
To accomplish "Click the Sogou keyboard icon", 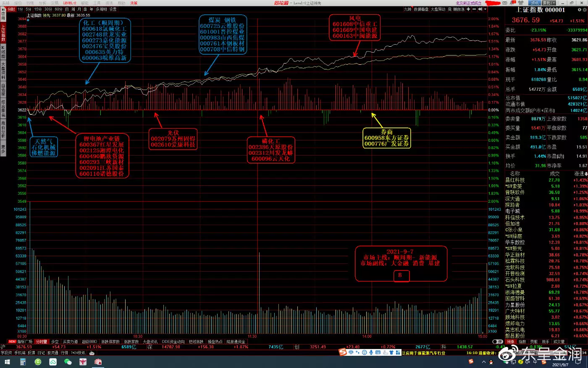I will coord(378,352).
